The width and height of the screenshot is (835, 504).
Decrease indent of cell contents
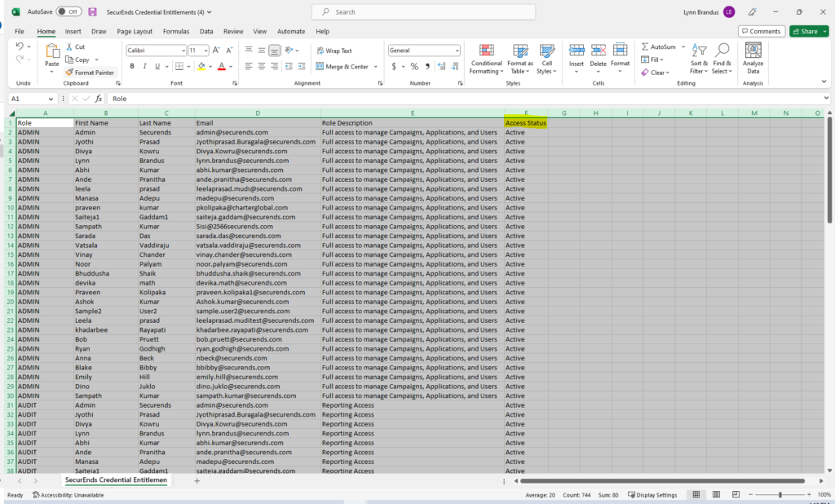click(289, 66)
